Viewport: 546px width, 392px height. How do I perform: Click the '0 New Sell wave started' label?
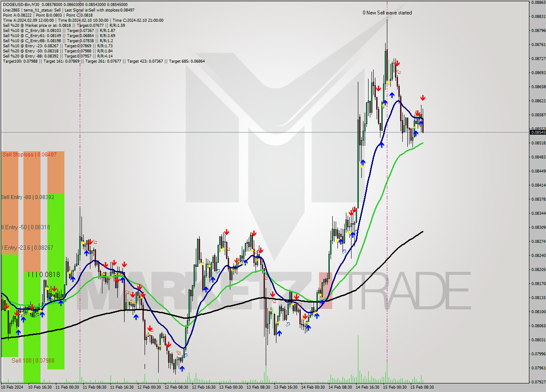(387, 13)
